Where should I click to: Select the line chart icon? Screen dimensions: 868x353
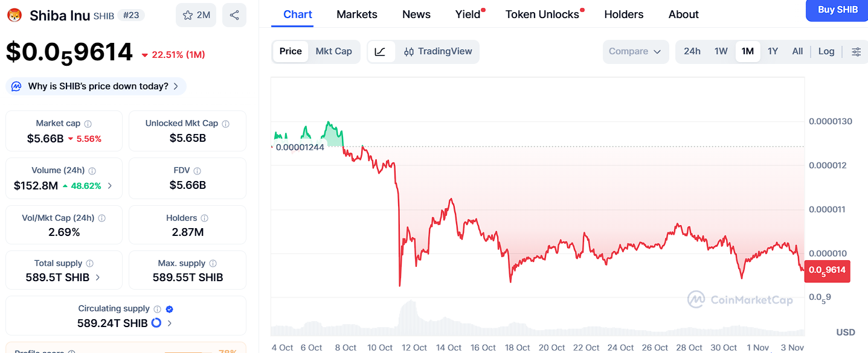click(x=381, y=52)
